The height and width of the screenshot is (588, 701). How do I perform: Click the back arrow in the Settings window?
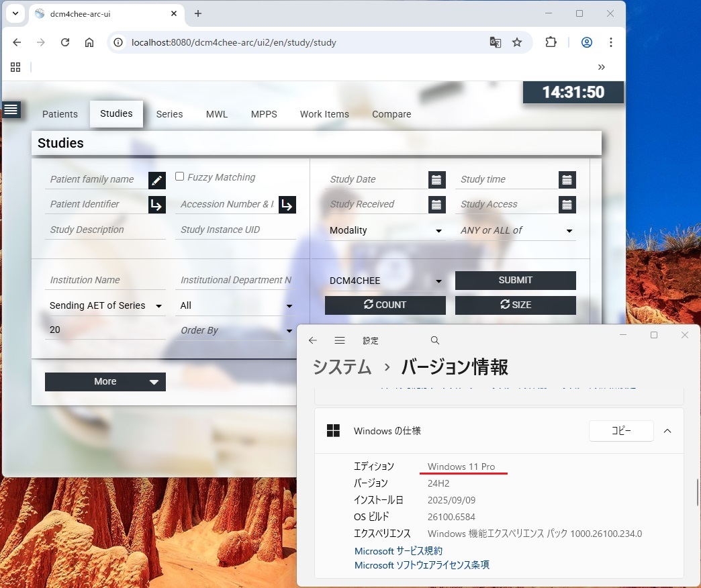tap(312, 340)
